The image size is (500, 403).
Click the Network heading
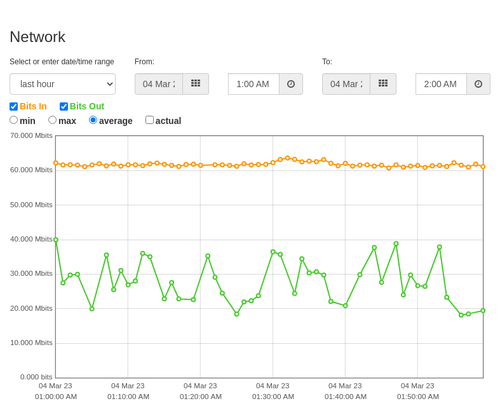[37, 37]
